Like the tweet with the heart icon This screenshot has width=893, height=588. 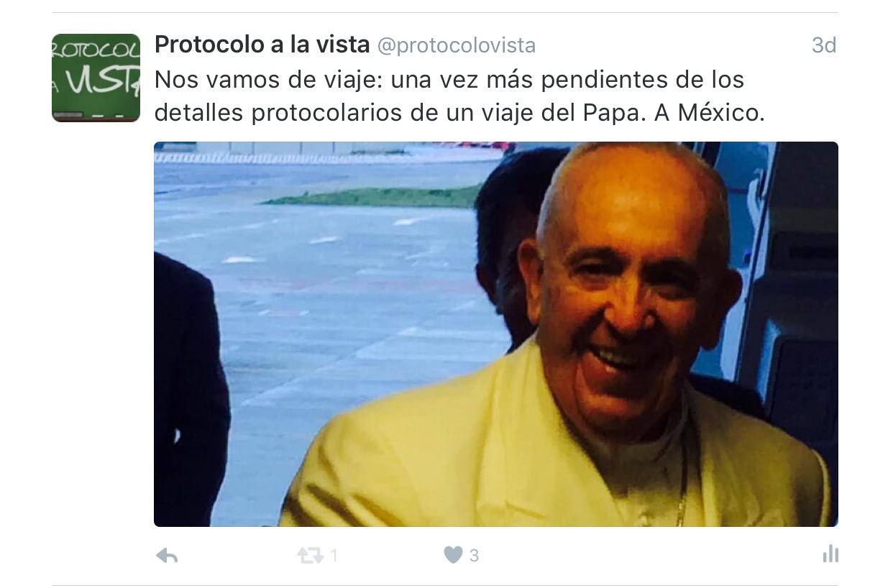click(453, 555)
